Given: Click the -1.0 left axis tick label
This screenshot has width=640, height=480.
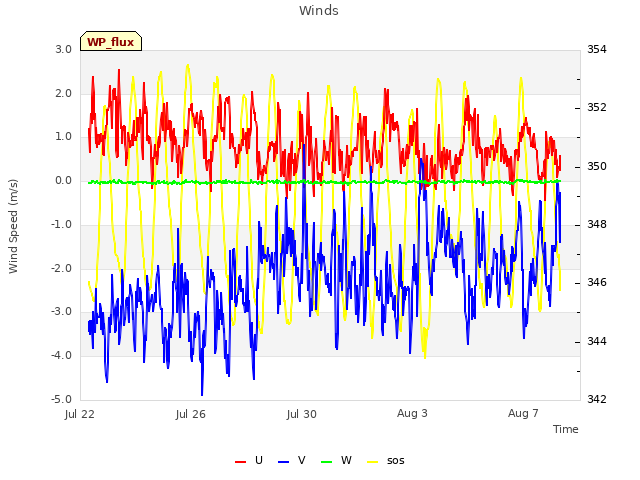Looking at the screenshot, I should click(x=62, y=224).
